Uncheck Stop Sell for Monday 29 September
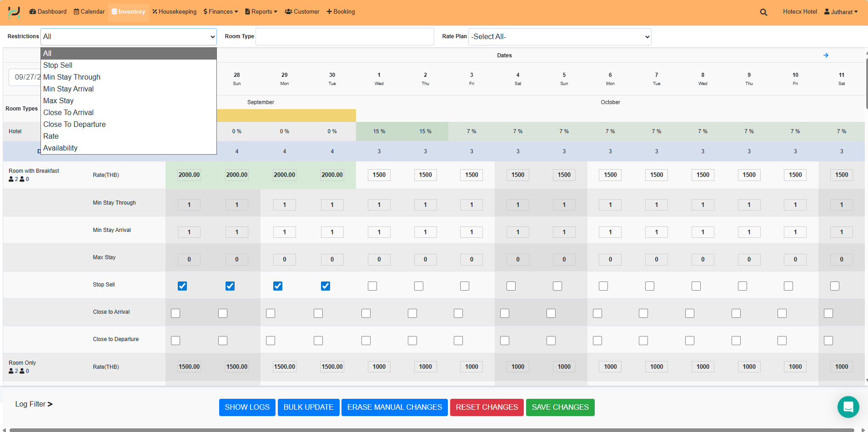 (278, 286)
